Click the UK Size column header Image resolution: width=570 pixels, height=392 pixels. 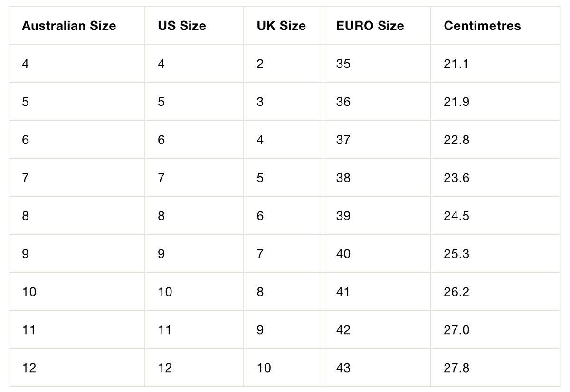[281, 26]
